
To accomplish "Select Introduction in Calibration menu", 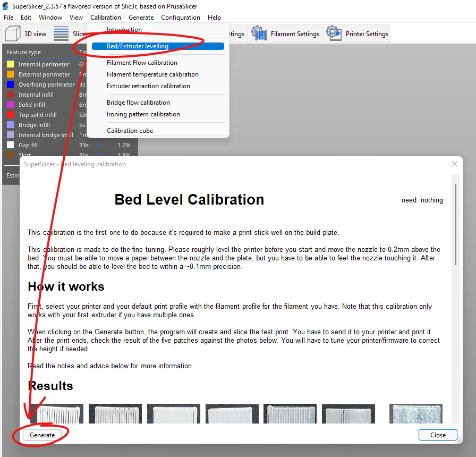I will 158,30.
